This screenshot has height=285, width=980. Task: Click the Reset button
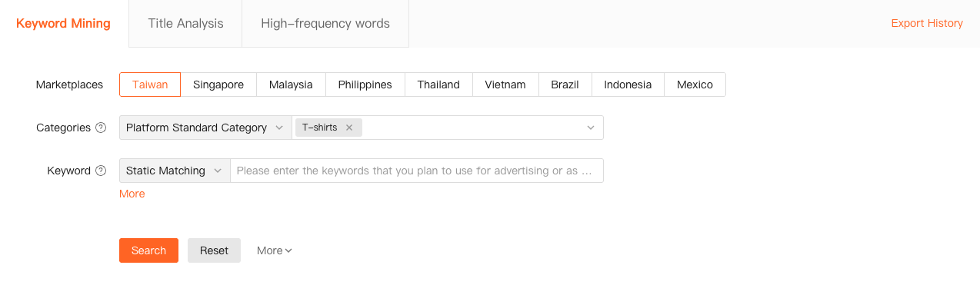pos(214,250)
